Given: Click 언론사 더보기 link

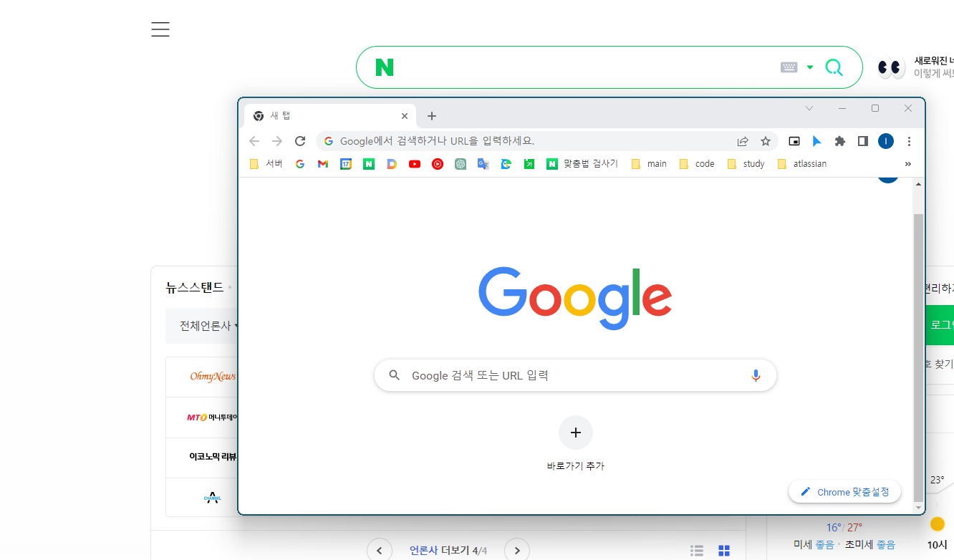Looking at the screenshot, I should 440,551.
